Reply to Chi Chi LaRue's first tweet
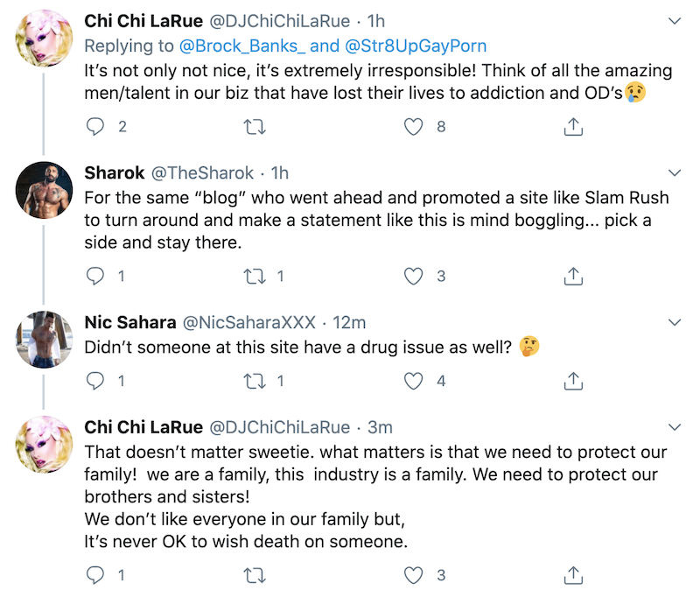The height and width of the screenshot is (597, 700). click(95, 127)
